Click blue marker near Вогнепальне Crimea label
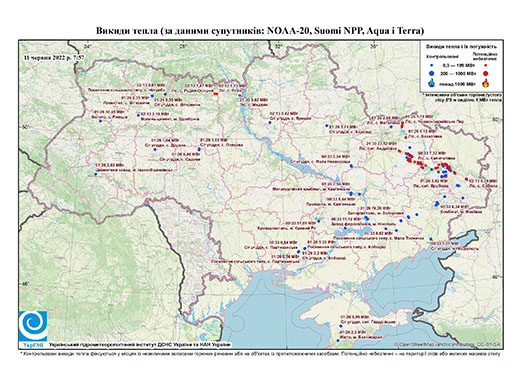 [338, 341]
